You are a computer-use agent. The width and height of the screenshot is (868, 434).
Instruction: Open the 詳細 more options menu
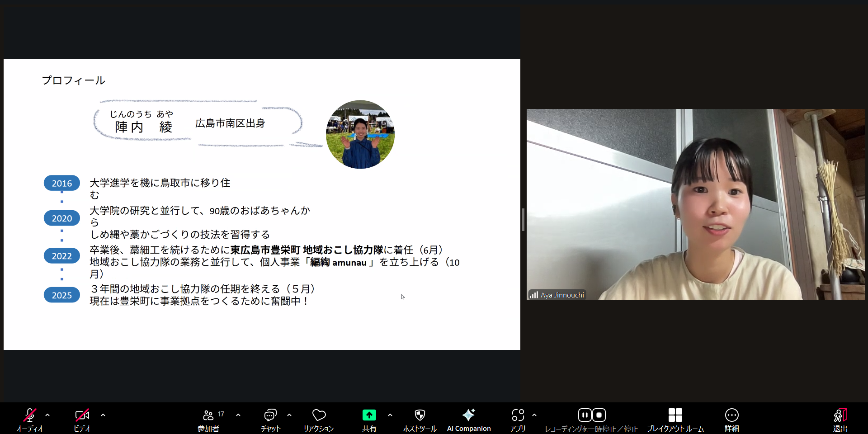pos(731,419)
